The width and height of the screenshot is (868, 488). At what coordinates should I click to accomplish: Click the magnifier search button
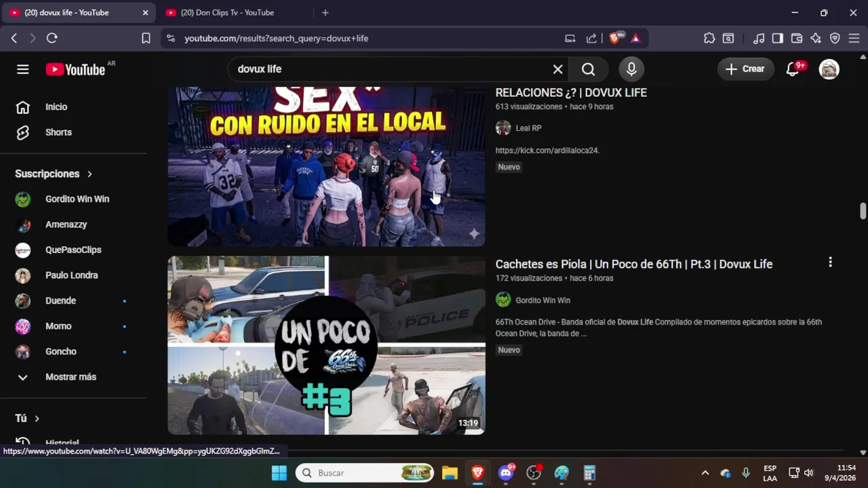(x=588, y=69)
